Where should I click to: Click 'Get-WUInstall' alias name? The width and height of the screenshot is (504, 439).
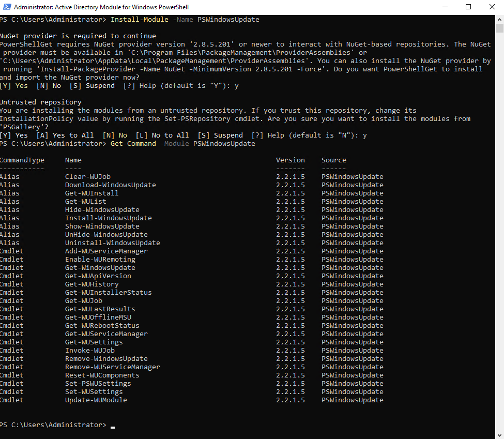pos(91,193)
